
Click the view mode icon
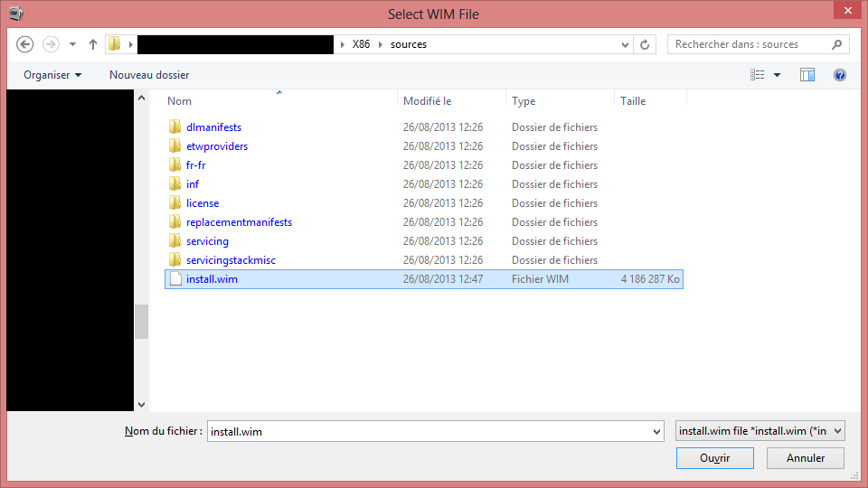coord(758,75)
